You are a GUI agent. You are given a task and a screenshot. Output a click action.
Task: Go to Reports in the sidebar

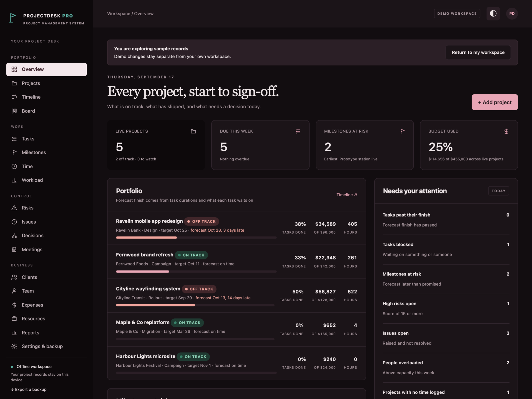pos(47,332)
